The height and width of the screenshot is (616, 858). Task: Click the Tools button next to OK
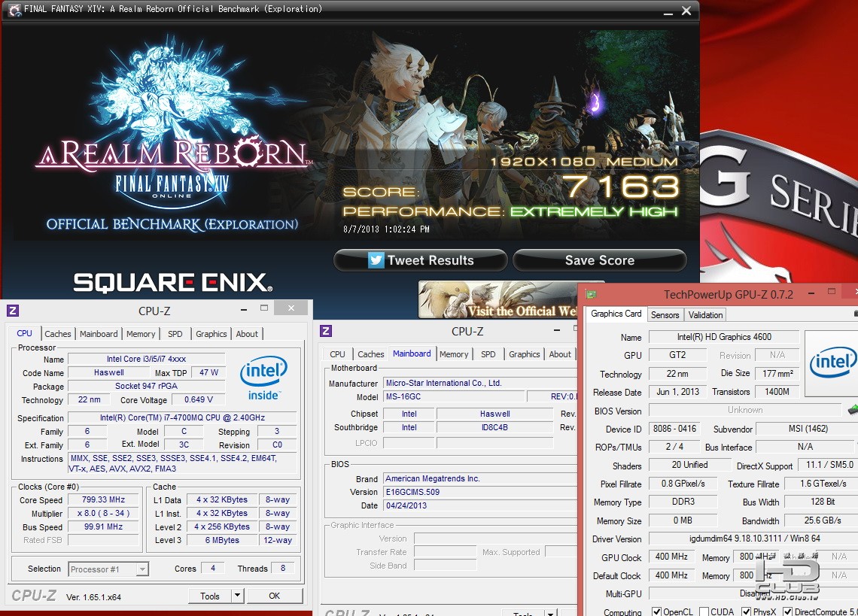point(209,596)
